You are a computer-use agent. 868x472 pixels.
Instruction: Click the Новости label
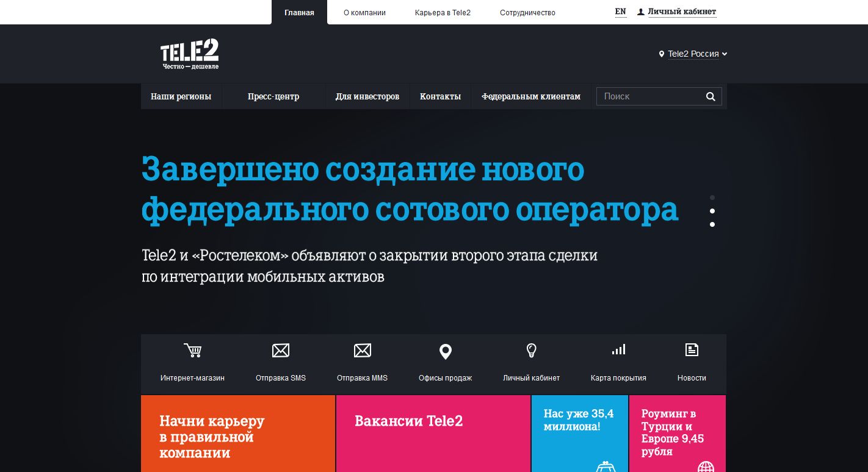point(692,378)
